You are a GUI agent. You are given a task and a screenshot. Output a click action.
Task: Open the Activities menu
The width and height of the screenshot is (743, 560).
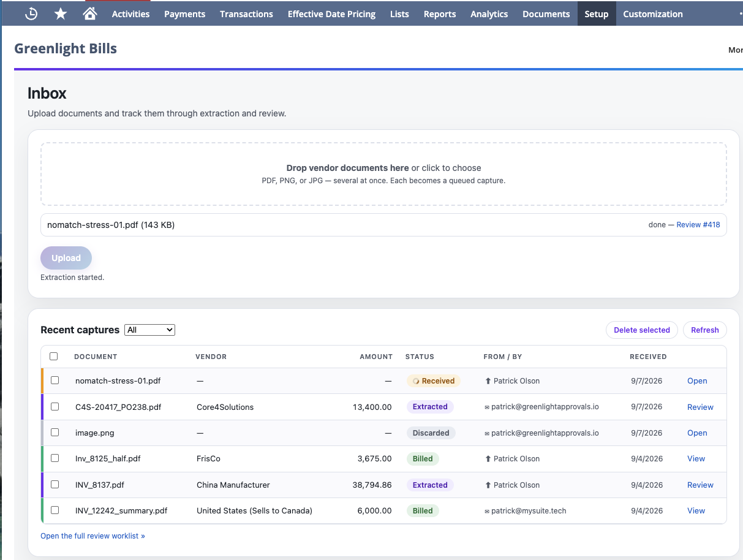pyautogui.click(x=130, y=13)
